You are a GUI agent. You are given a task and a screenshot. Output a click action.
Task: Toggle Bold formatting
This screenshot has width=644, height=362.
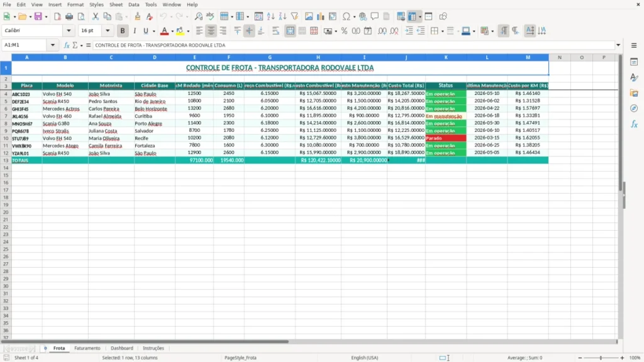pos(123,31)
